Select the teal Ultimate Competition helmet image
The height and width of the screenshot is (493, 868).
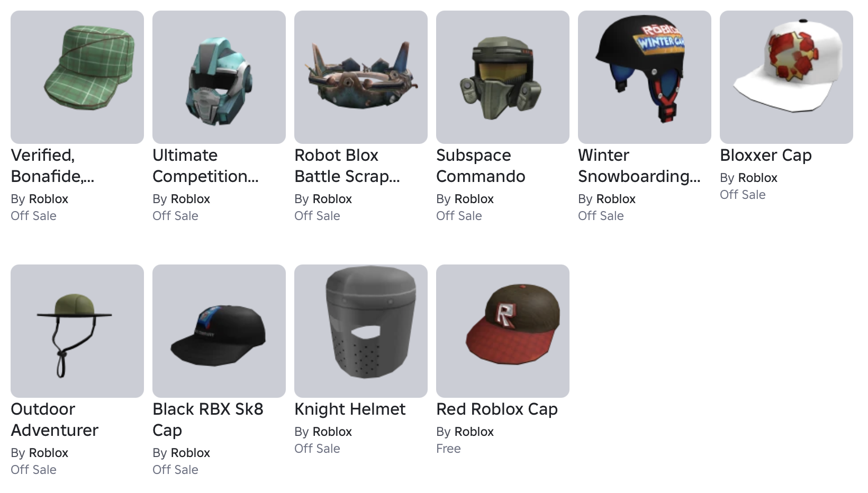pyautogui.click(x=219, y=77)
